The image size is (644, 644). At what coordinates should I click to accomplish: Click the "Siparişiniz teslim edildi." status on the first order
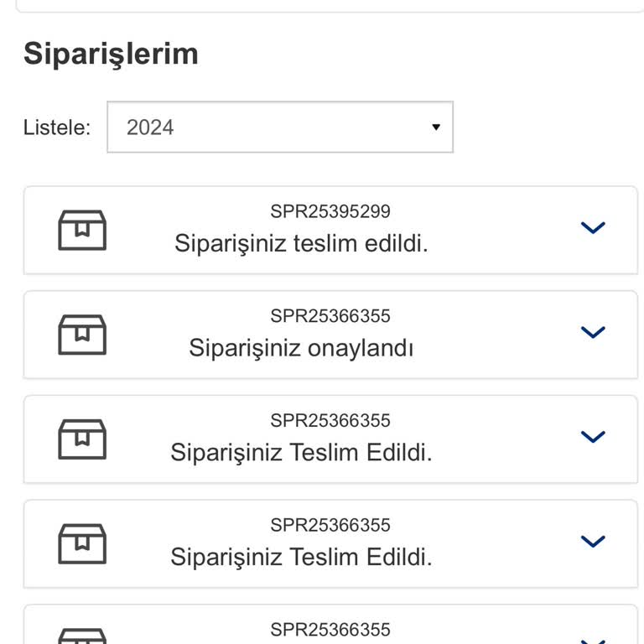[301, 243]
